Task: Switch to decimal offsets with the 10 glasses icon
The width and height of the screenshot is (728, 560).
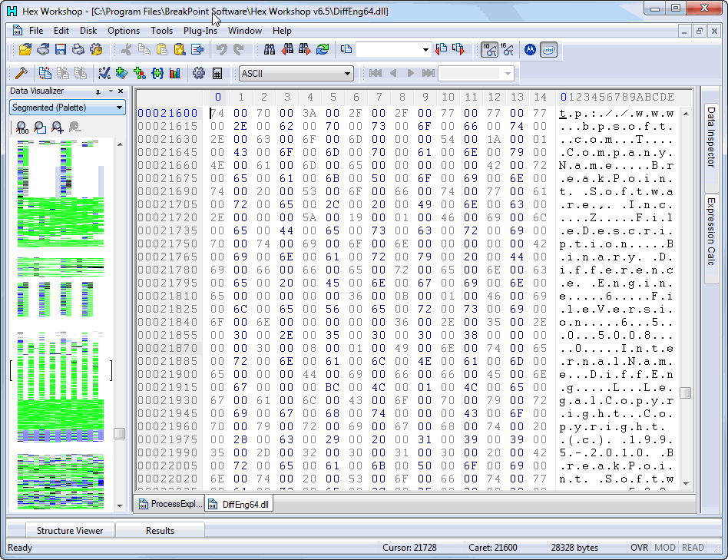Action: click(x=489, y=50)
